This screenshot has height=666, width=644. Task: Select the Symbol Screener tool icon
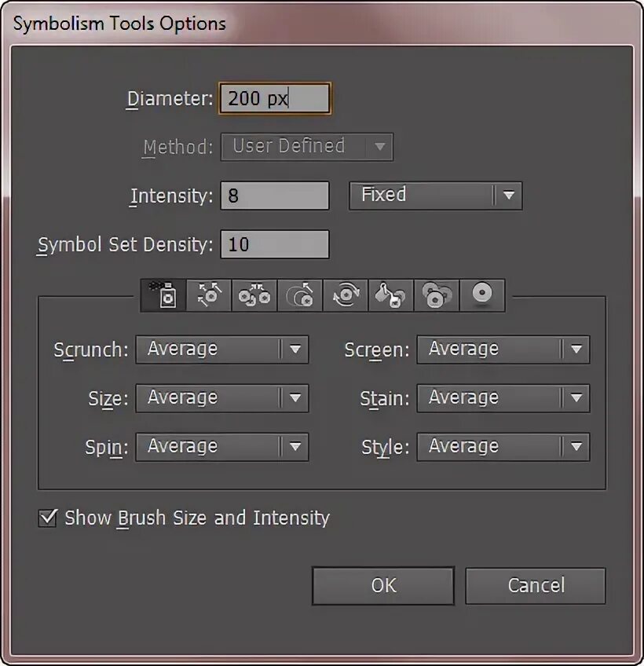tap(437, 295)
